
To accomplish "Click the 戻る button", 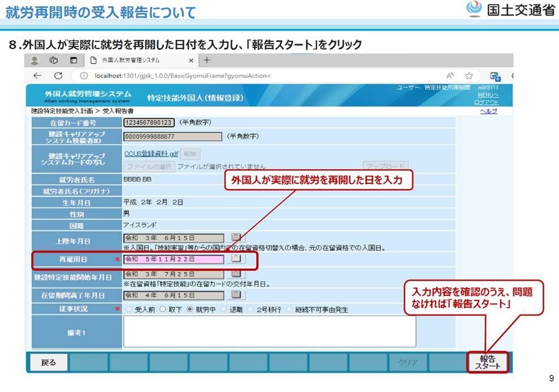I will (x=49, y=363).
